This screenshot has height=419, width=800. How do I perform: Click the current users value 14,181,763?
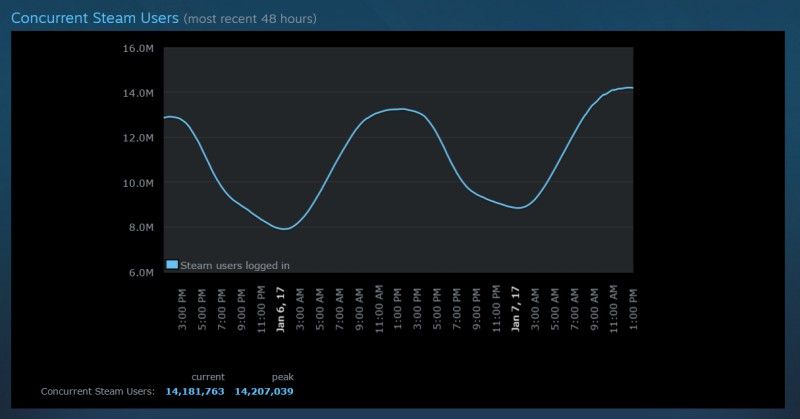pyautogui.click(x=195, y=391)
